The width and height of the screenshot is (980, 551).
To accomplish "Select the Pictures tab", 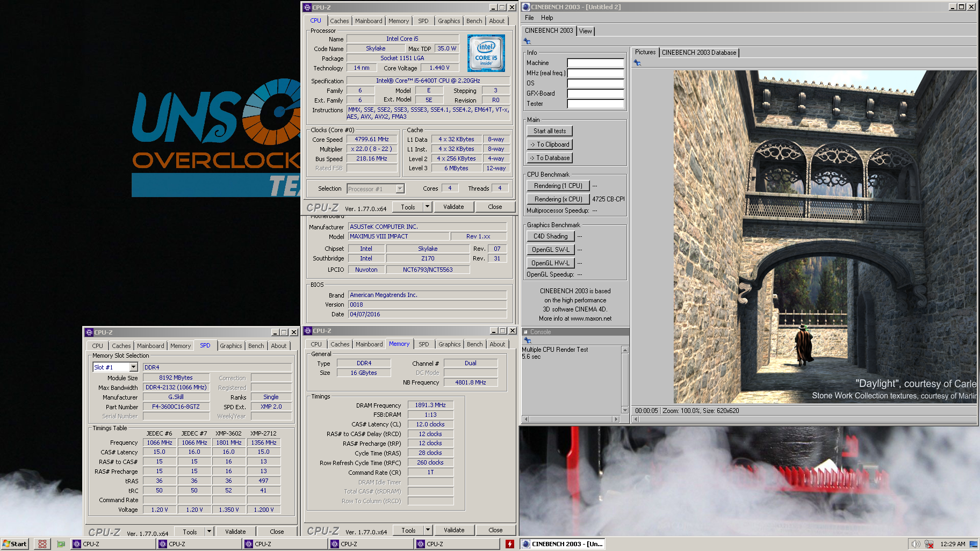I will click(645, 52).
